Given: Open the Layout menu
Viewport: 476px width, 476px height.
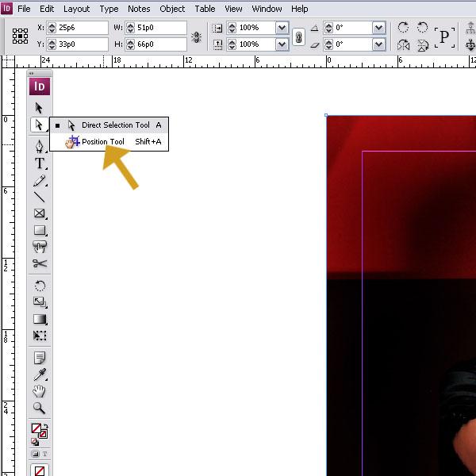Looking at the screenshot, I should coord(76,9).
